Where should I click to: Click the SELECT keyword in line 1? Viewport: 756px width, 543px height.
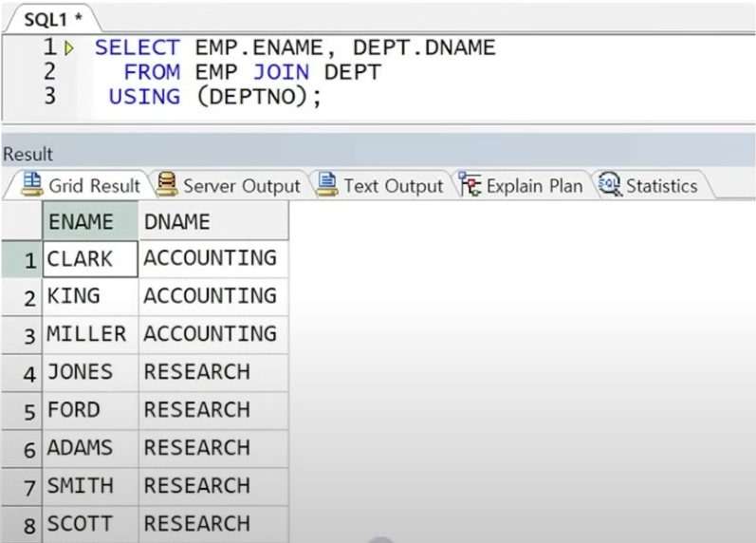click(x=138, y=47)
